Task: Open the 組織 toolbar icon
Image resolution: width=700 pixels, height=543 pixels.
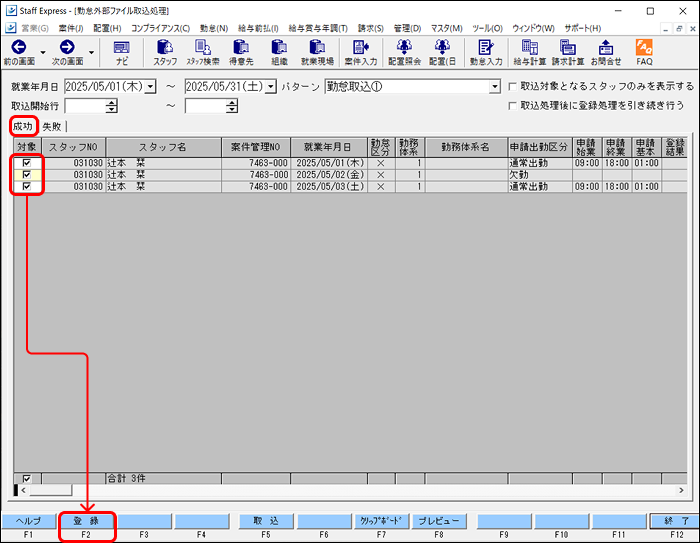Action: pyautogui.click(x=279, y=47)
